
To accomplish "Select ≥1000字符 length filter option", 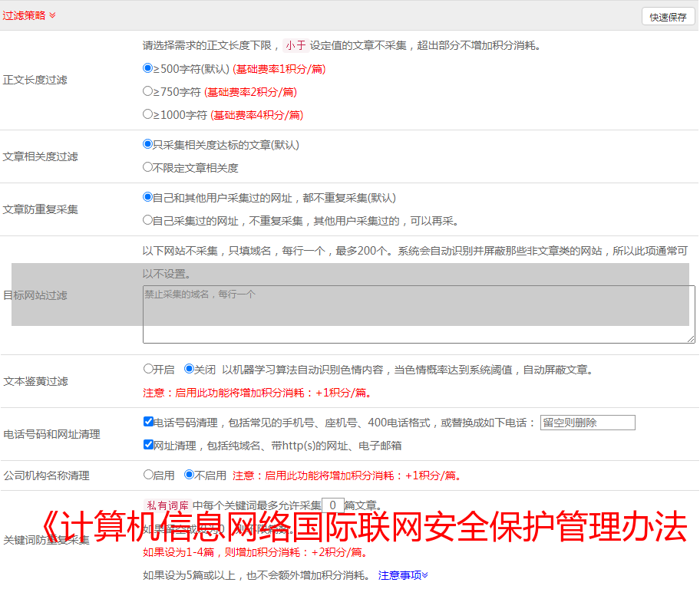I will pyautogui.click(x=148, y=114).
